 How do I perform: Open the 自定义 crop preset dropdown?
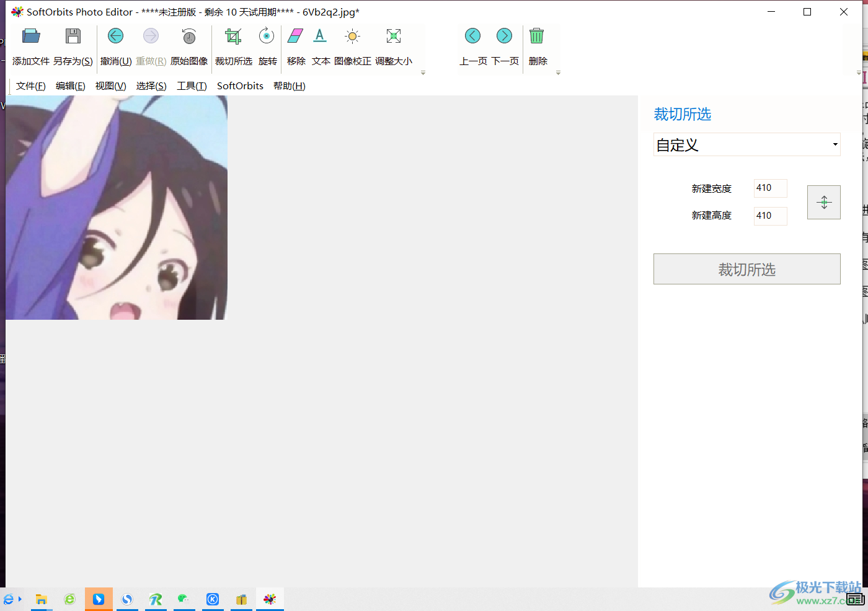pyautogui.click(x=747, y=144)
